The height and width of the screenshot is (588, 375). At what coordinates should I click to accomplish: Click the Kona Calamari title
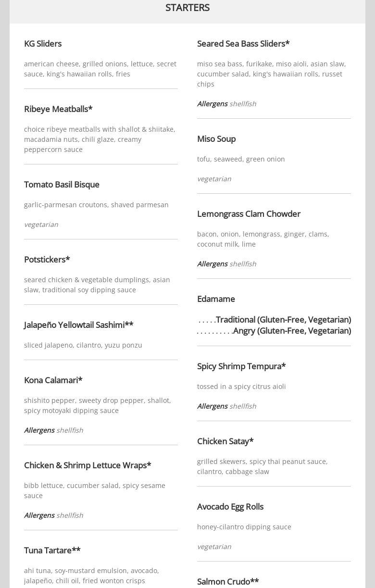(53, 380)
